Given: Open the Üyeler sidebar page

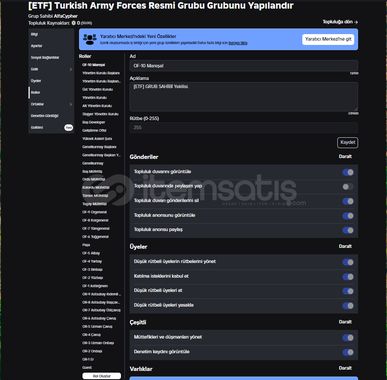Looking at the screenshot, I should click(52, 81).
